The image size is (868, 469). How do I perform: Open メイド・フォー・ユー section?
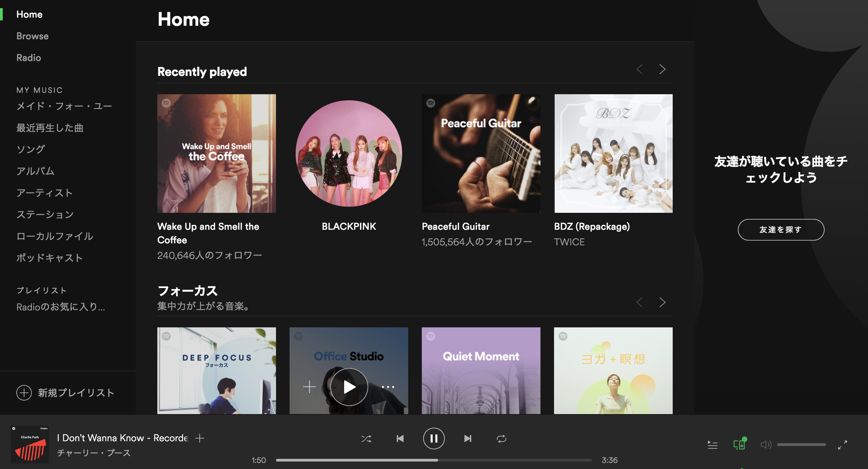point(64,106)
